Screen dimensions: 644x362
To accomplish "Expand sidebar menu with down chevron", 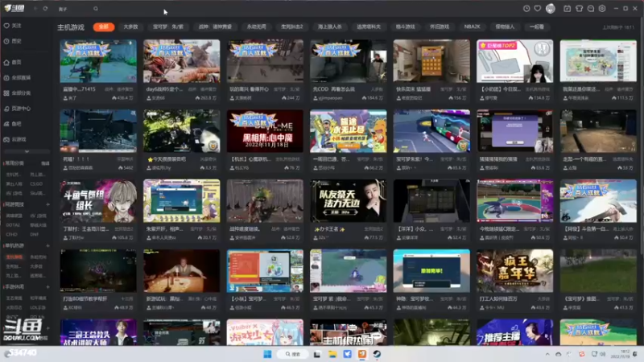I will point(27,151).
